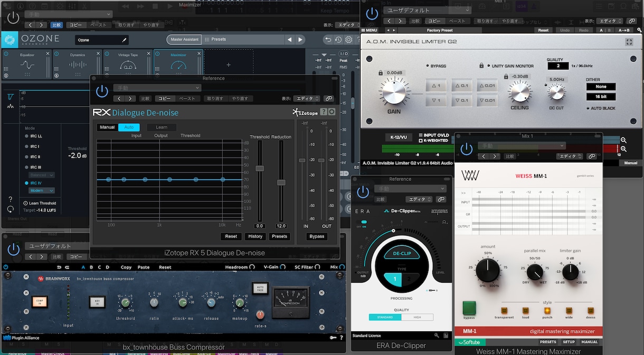Click link icon in RX Reference window

[329, 99]
